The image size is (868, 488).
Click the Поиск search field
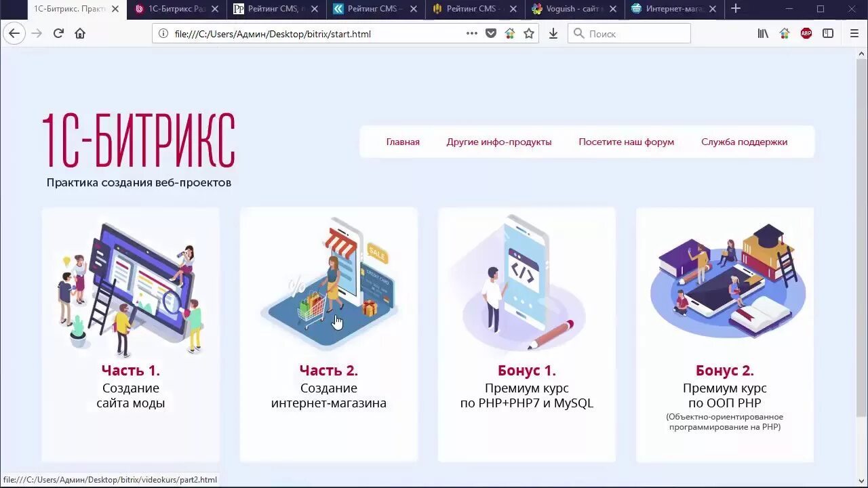pyautogui.click(x=629, y=33)
